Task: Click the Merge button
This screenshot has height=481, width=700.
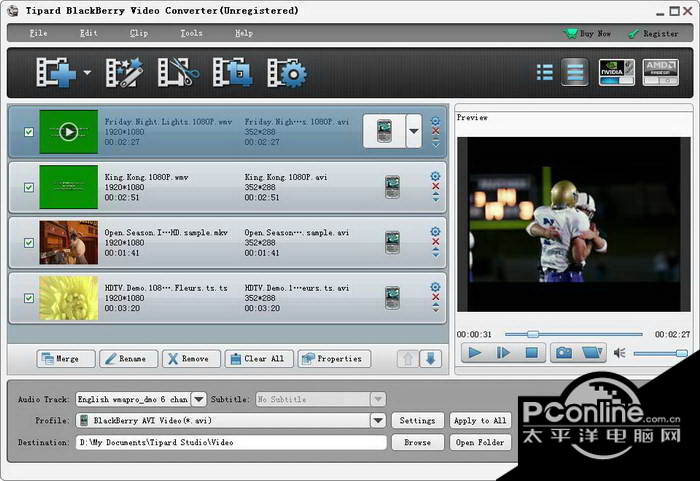Action: click(66, 358)
